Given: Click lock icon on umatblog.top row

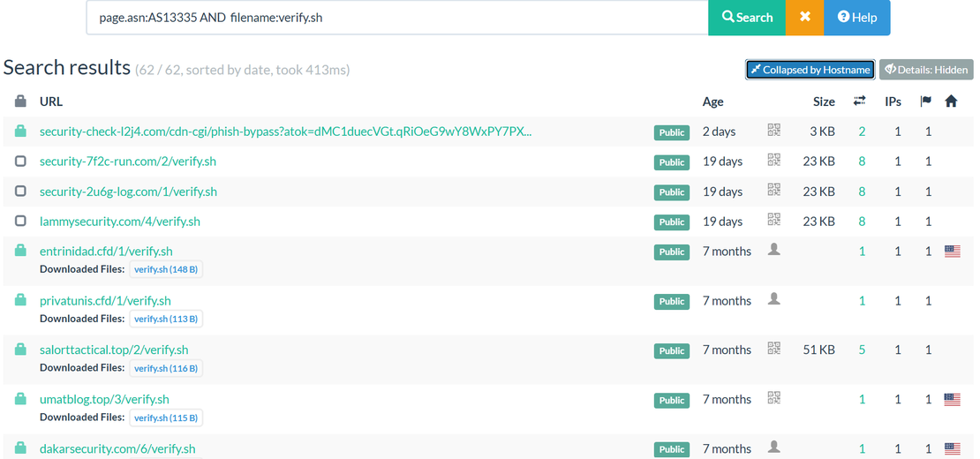Looking at the screenshot, I should click(20, 398).
